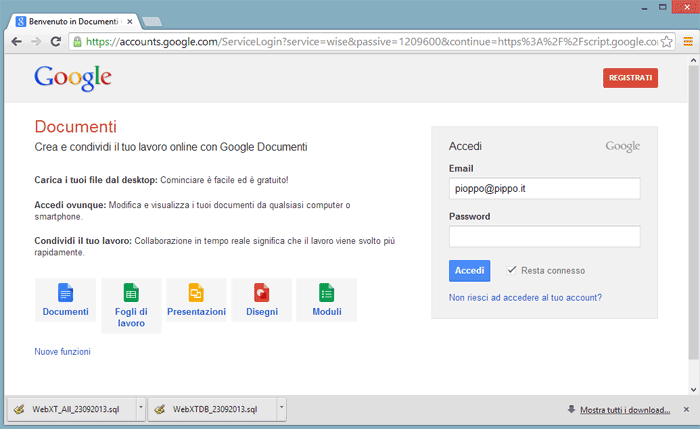Open the Moduli green forms icon
The image size is (700, 429).
click(327, 293)
